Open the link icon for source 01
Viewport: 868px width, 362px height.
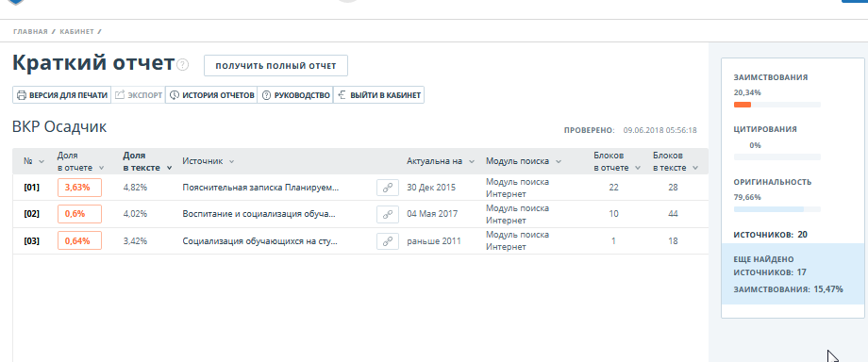click(x=388, y=188)
